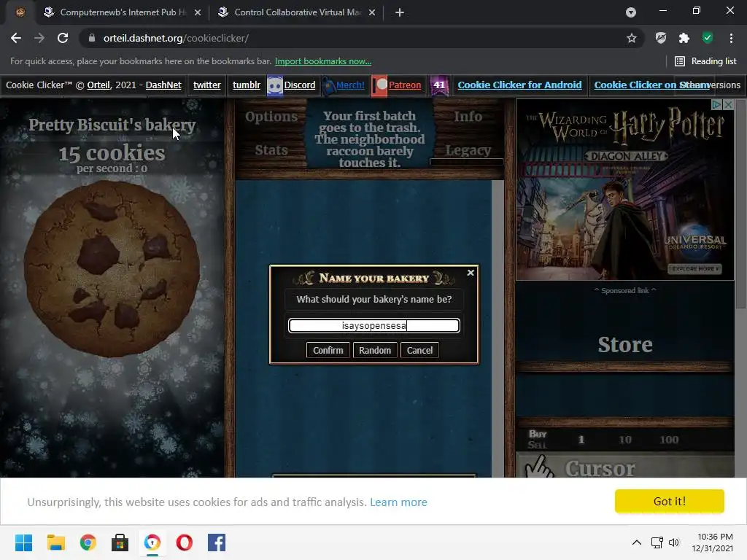Set purchase amount to 10

coord(625,440)
